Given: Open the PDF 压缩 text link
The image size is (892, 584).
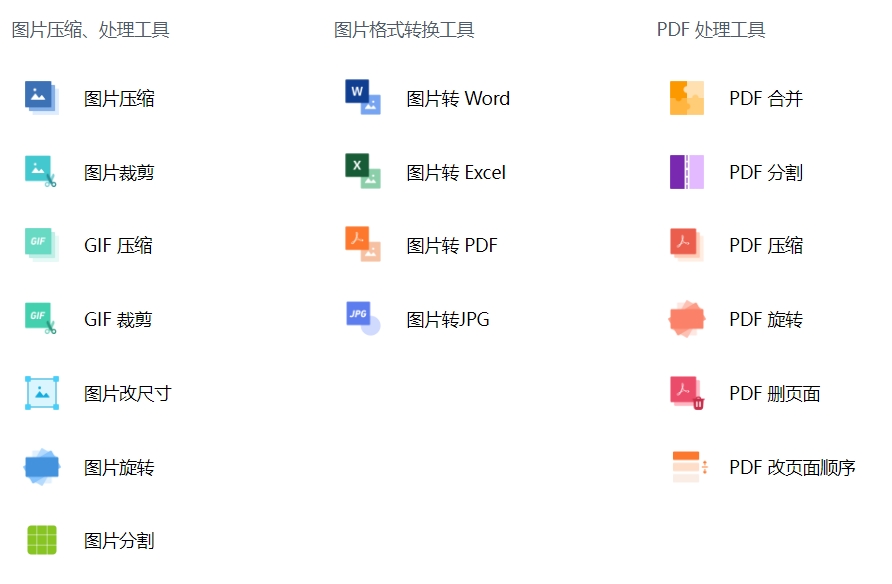Looking at the screenshot, I should (x=765, y=246).
